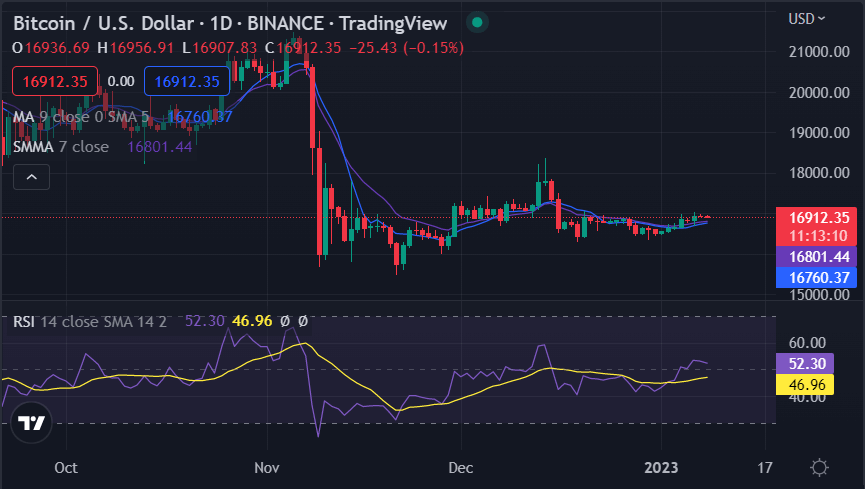Click the blue 16760.37 price axis label
865x489 pixels.
(x=816, y=277)
